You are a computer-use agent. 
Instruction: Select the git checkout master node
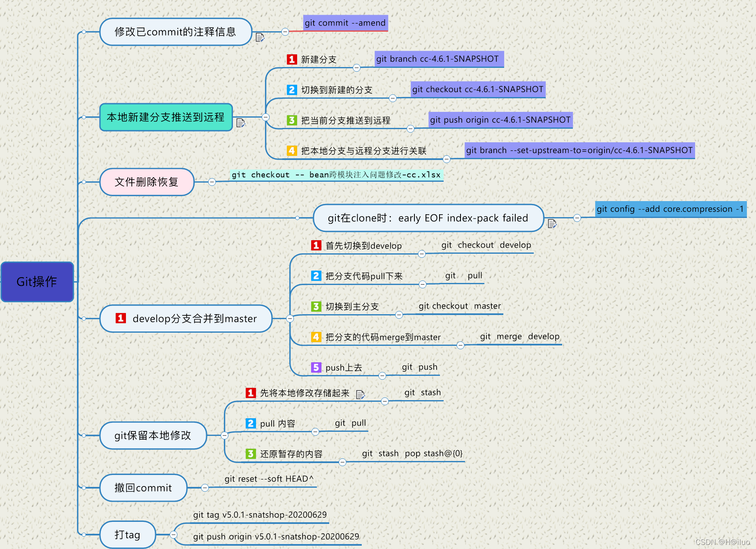(x=460, y=306)
